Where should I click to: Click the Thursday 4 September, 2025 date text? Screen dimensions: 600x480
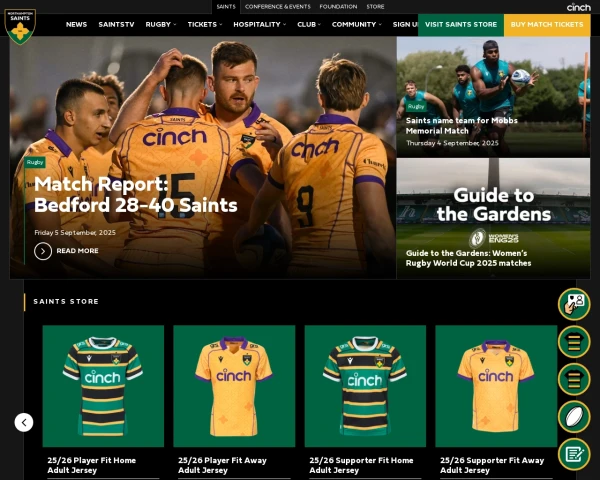(452, 143)
